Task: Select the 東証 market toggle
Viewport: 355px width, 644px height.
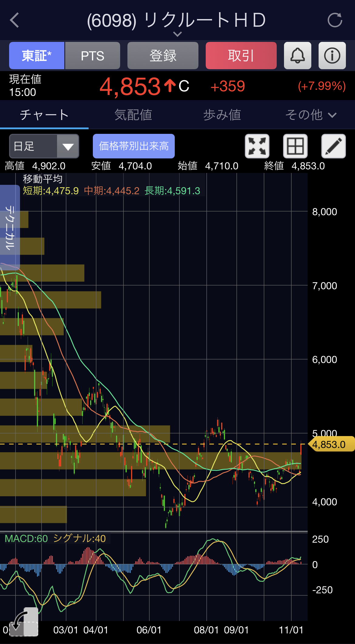Action: tap(37, 56)
